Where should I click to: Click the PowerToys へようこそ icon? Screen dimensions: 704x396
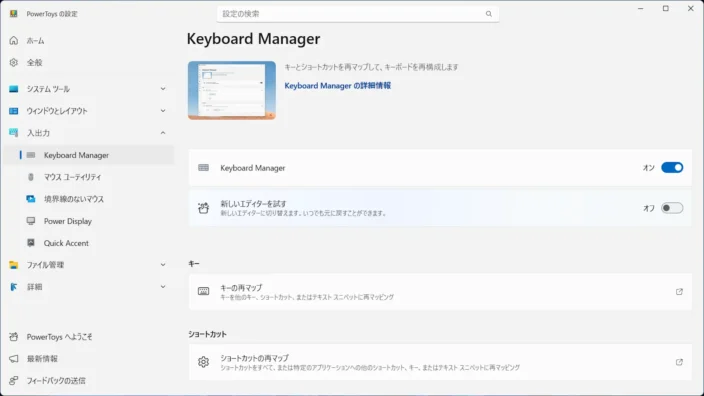coord(13,336)
